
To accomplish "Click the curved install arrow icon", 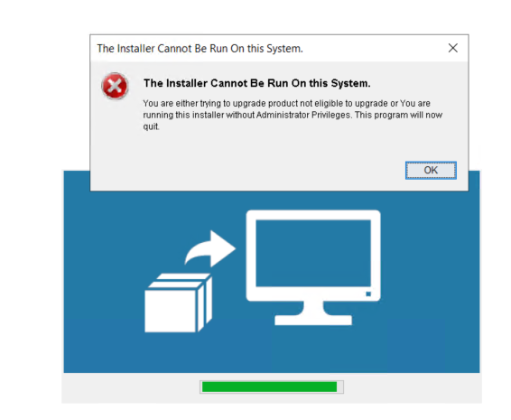I will coord(209,248).
